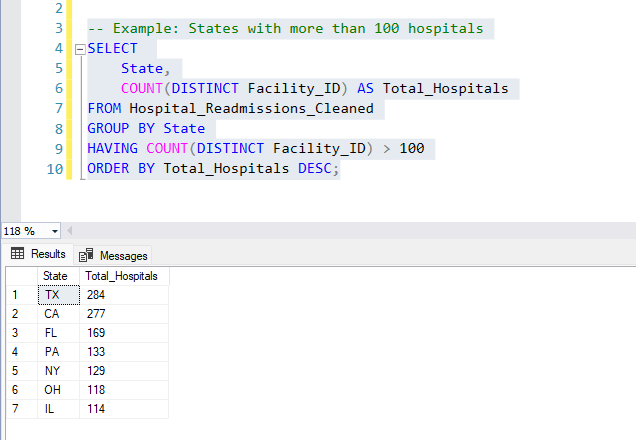Image resolution: width=636 pixels, height=440 pixels.
Task: Select the OH state cell
Action: 59,390
